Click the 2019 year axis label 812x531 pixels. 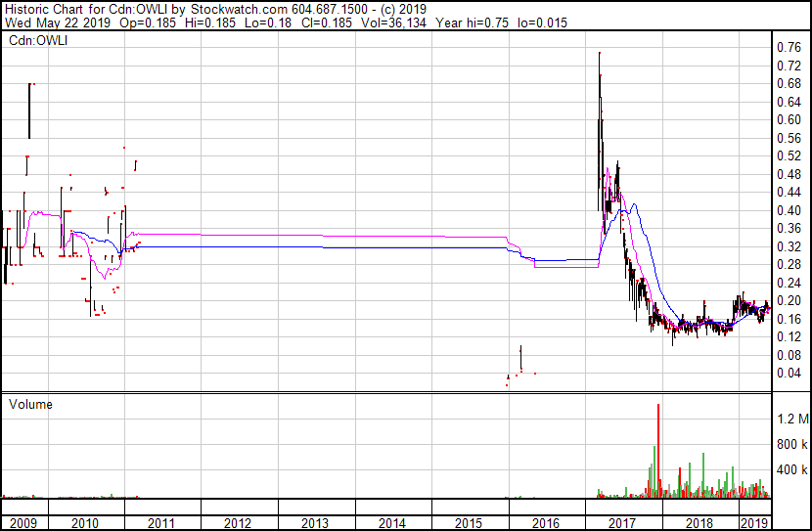(x=752, y=523)
